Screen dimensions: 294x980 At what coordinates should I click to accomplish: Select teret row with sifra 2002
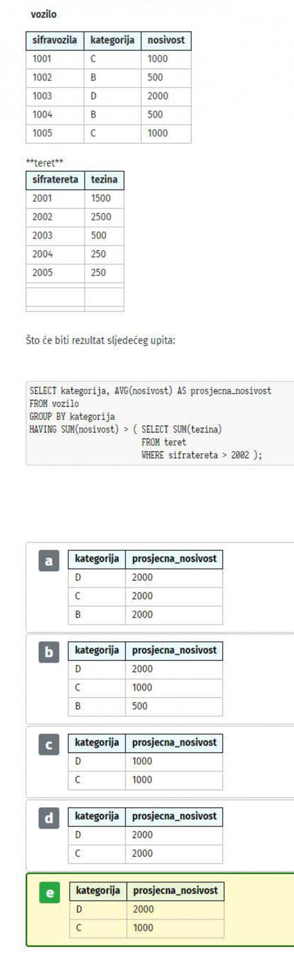[75, 217]
